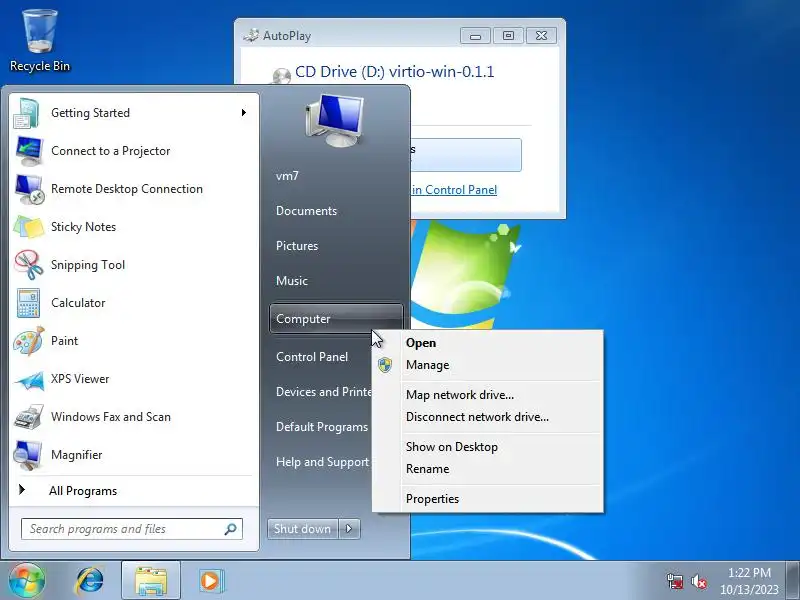Open Pictures from Start menu
Image resolution: width=800 pixels, height=600 pixels.
[x=297, y=246]
